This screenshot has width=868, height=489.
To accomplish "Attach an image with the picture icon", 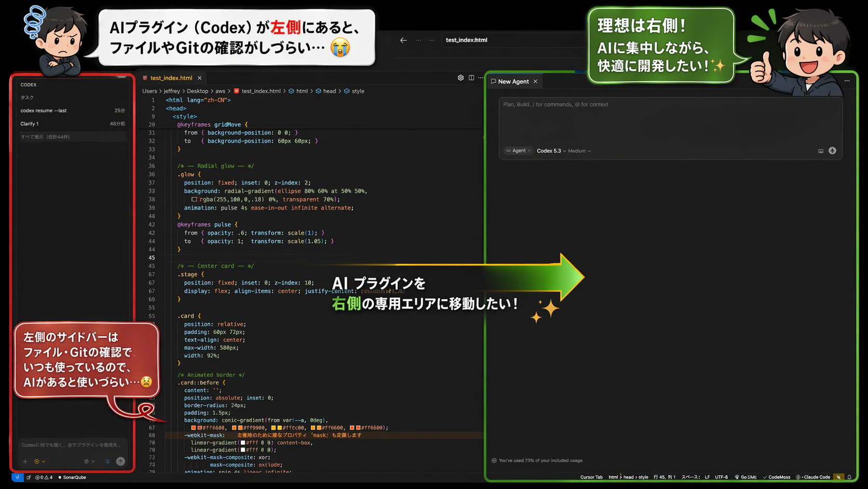I will point(821,151).
